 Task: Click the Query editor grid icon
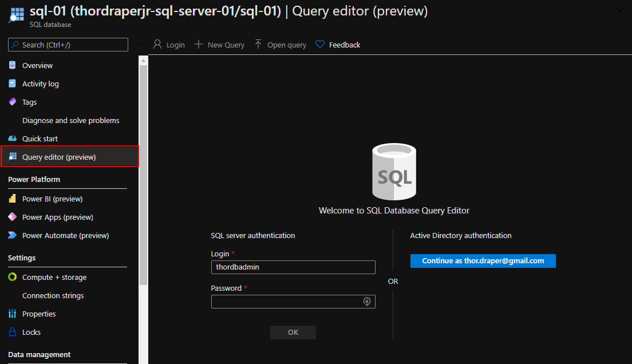pyautogui.click(x=13, y=156)
